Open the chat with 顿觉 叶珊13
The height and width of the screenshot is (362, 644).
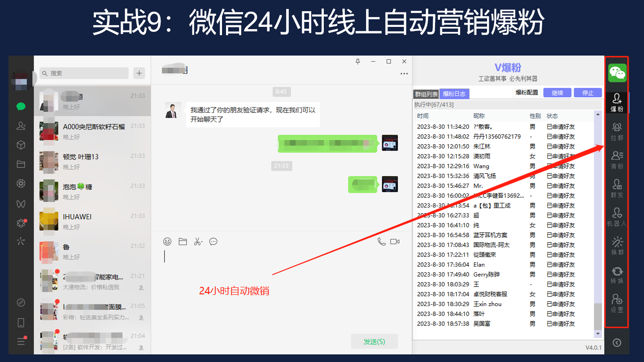92,161
